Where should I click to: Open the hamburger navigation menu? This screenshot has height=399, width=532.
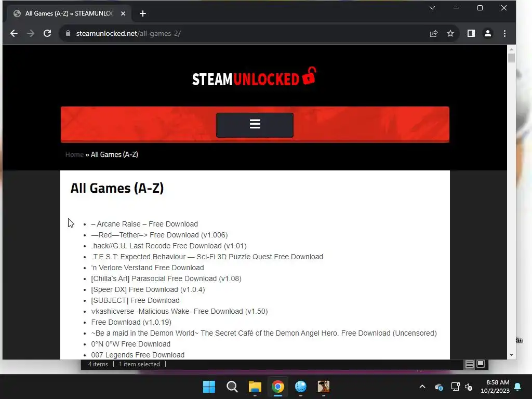pos(255,125)
